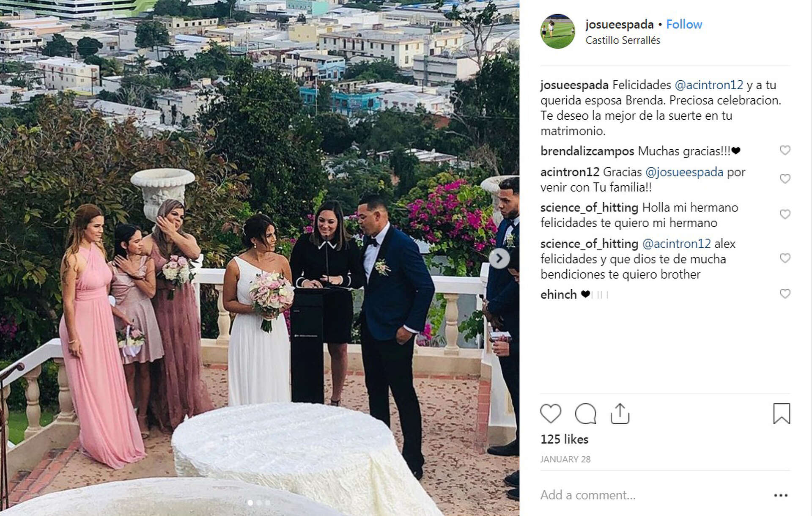Open the three-dot more options menu

tap(781, 495)
